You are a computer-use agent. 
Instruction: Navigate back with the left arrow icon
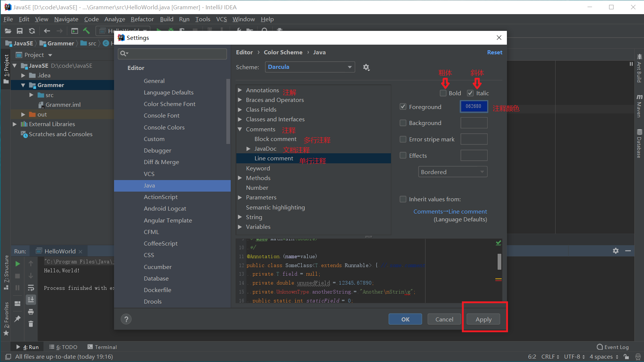coord(47,31)
